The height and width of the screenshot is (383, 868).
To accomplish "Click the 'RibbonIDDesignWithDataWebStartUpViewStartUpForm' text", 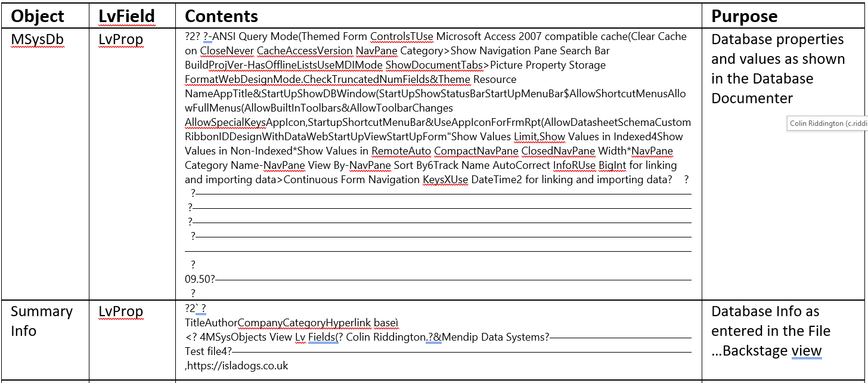I will tap(315, 137).
